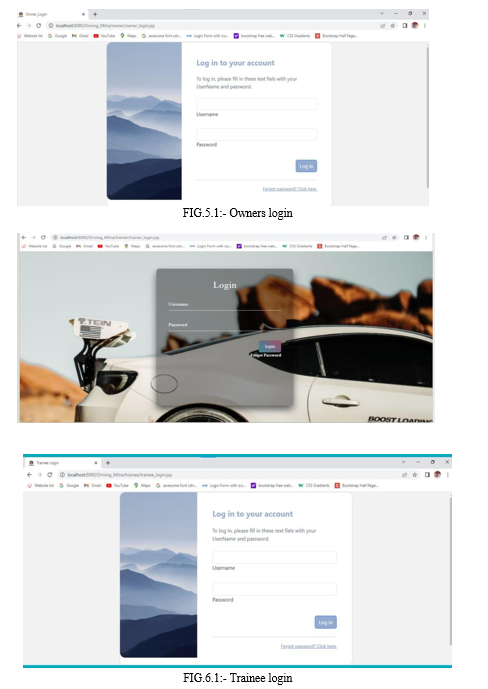Screen dimensions: 488x689
Task: Expand tab search chevron in Trainee login browser
Action: tap(403, 462)
